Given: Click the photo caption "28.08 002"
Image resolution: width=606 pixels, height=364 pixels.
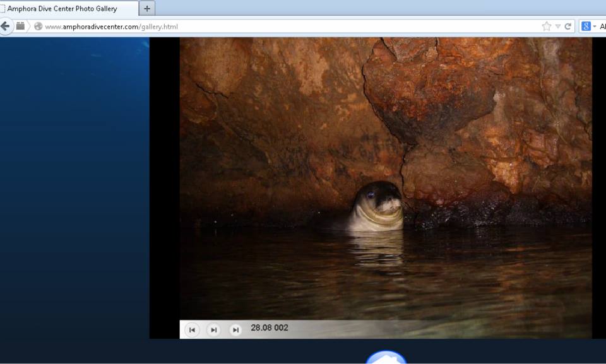Looking at the screenshot, I should 269,328.
